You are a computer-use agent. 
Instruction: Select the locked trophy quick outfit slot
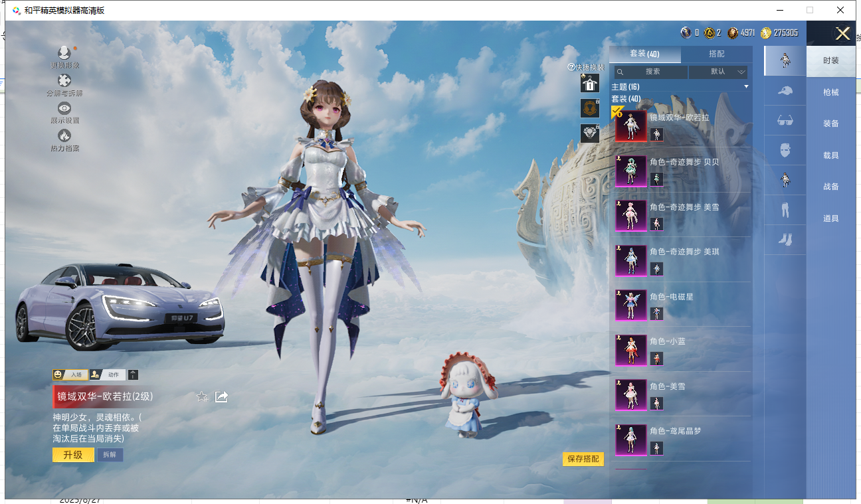pos(590,108)
